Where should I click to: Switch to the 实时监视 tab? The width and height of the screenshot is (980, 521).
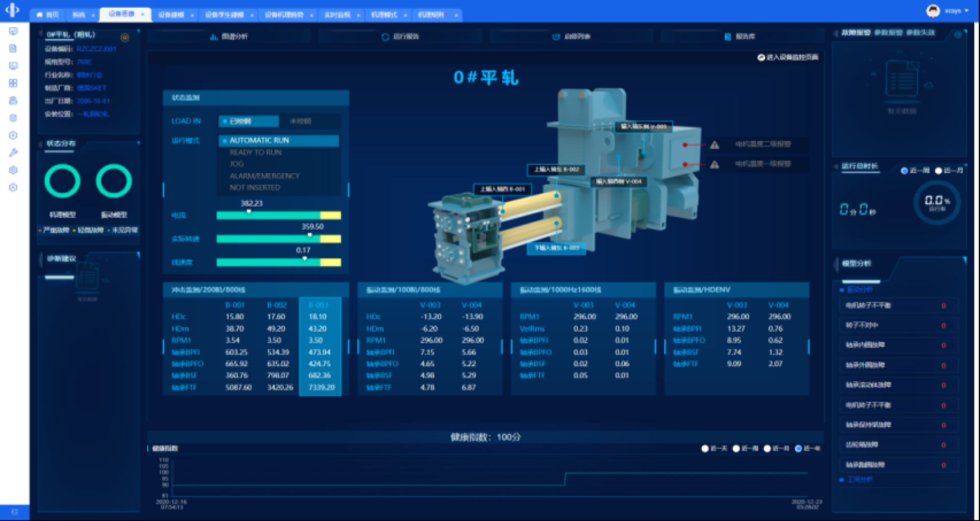click(x=337, y=15)
